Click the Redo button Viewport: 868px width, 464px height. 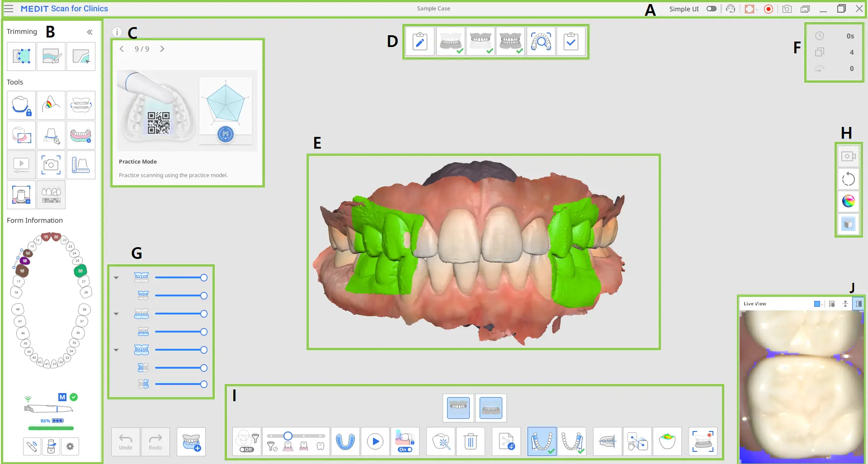(x=156, y=442)
